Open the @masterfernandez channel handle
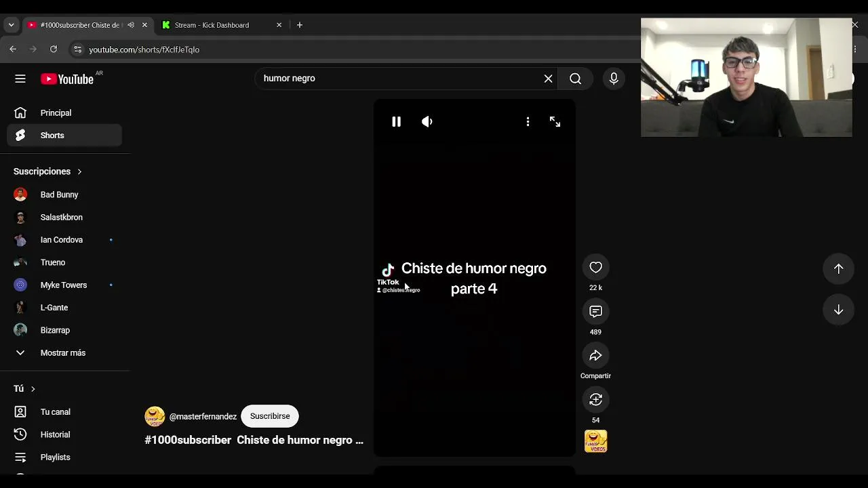This screenshot has width=868, height=488. click(x=203, y=417)
